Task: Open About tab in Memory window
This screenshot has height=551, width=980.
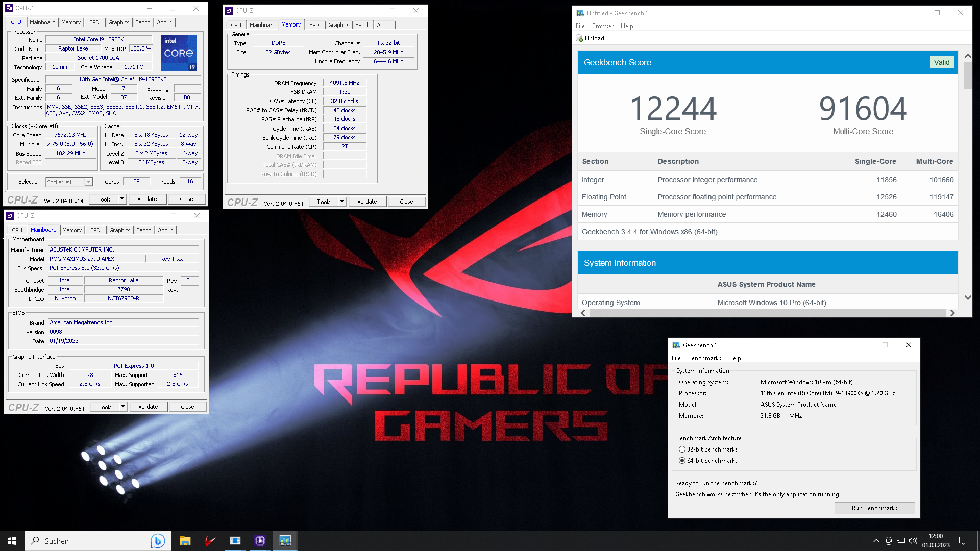Action: (x=384, y=25)
